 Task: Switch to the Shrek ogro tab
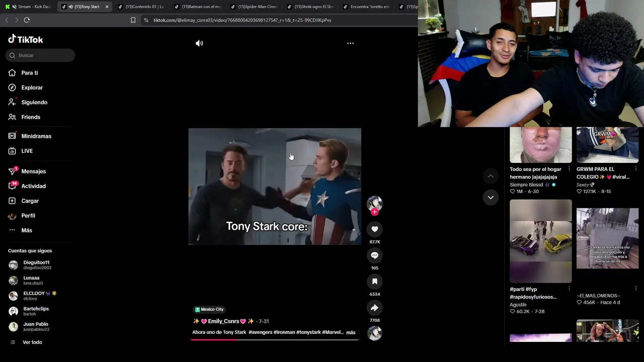coord(310,7)
